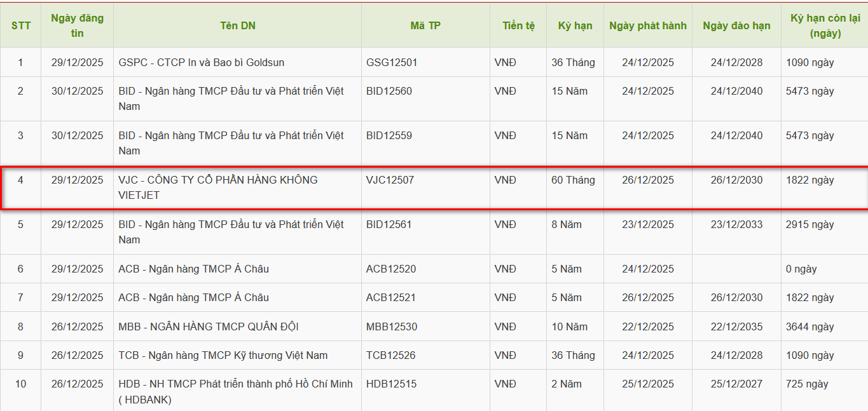Click bond code MBB12530
This screenshot has height=411, width=868.
point(392,327)
